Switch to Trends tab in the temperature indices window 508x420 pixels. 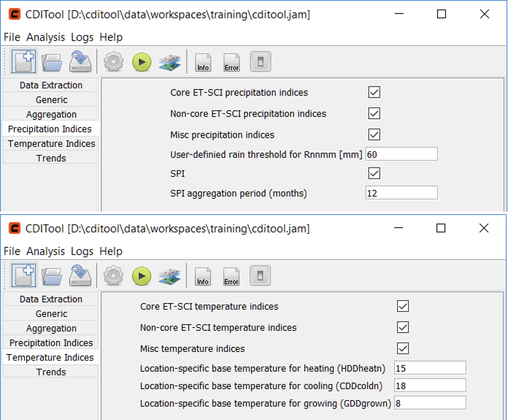pyautogui.click(x=51, y=372)
